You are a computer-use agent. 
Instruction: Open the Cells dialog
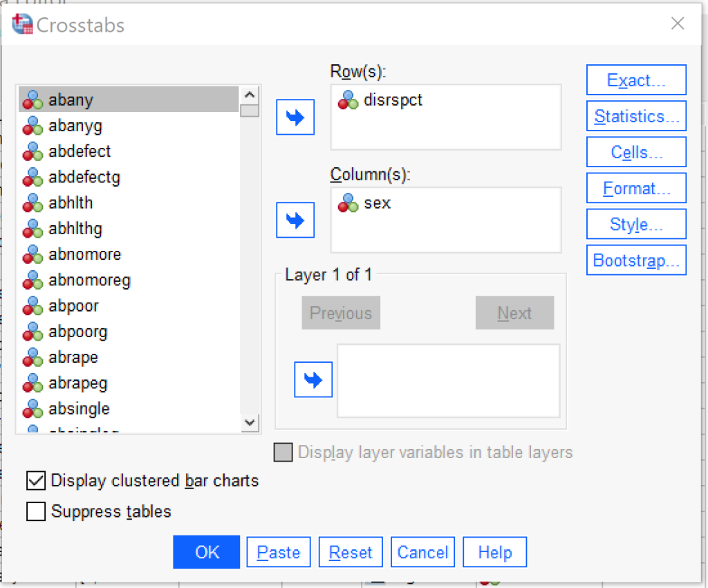point(635,151)
